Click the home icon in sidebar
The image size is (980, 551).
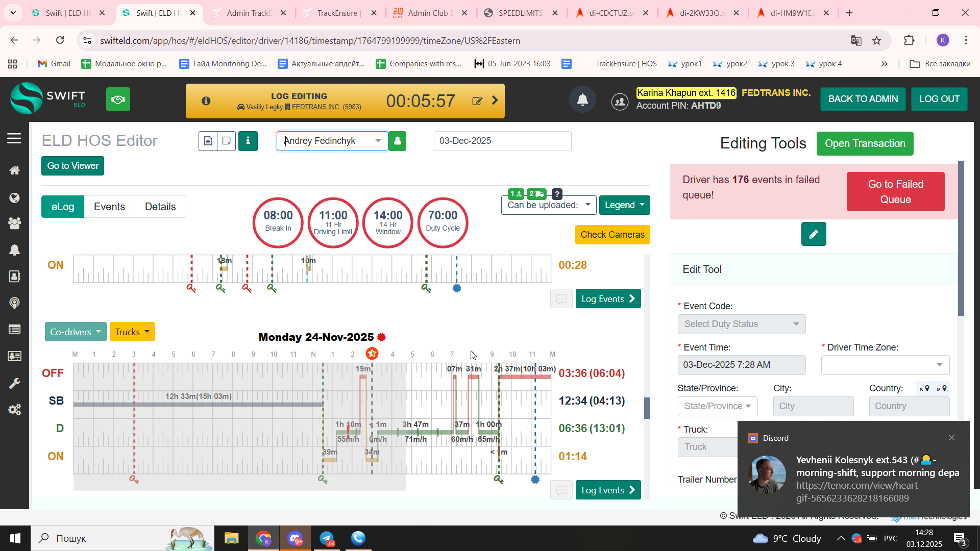pyautogui.click(x=14, y=170)
